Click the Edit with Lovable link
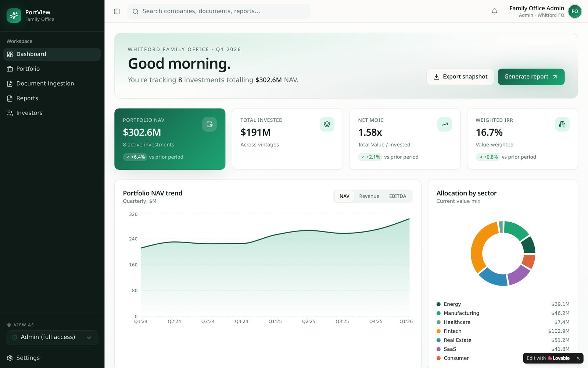Image resolution: width=588 pixels, height=368 pixels. [x=548, y=358]
